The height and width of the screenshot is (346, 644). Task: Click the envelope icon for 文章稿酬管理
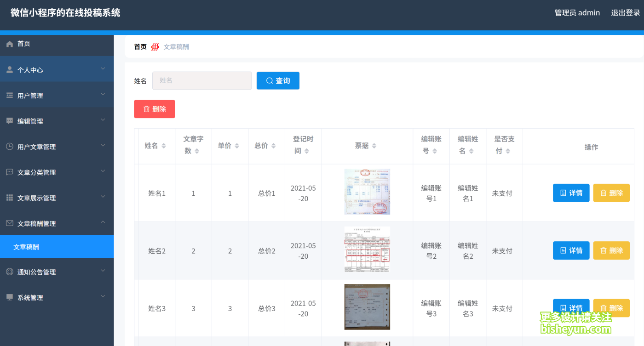10,223
